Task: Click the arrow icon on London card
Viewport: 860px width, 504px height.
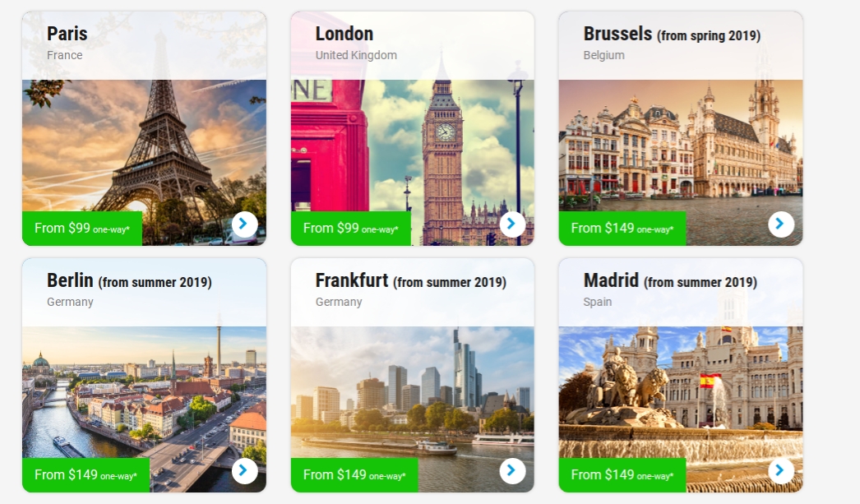Action: click(512, 224)
